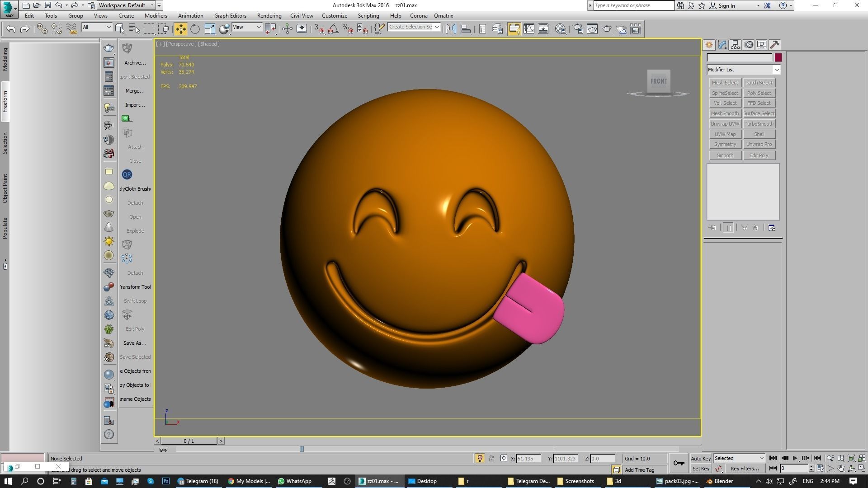Open the selection filter All dropdown
The width and height of the screenshot is (868, 488).
(x=97, y=27)
